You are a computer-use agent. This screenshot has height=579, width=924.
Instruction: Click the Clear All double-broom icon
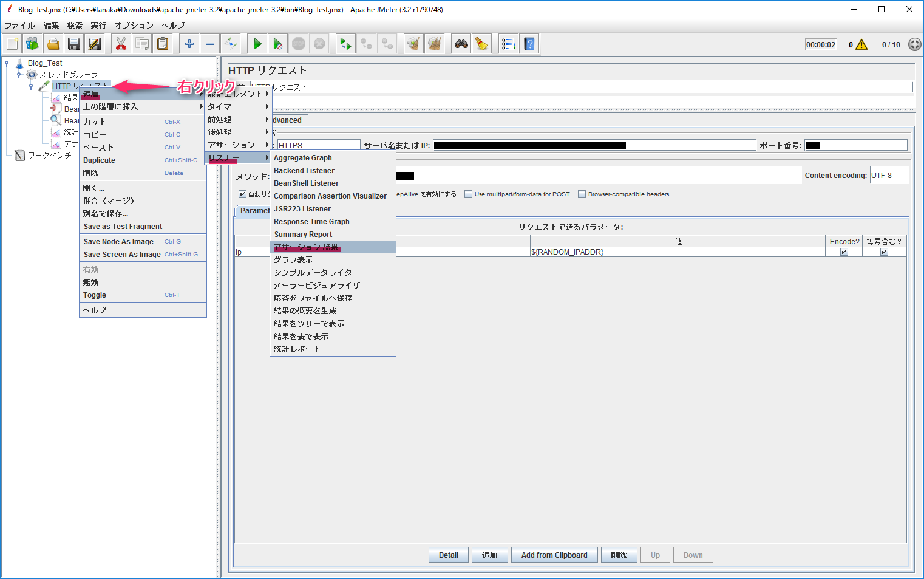[435, 44]
